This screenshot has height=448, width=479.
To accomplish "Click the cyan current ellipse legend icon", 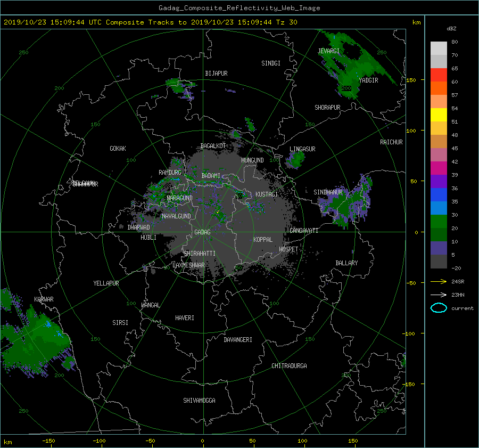I will 439,308.
